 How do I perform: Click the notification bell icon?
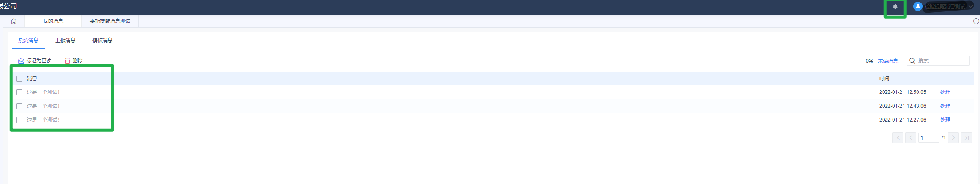tap(895, 6)
